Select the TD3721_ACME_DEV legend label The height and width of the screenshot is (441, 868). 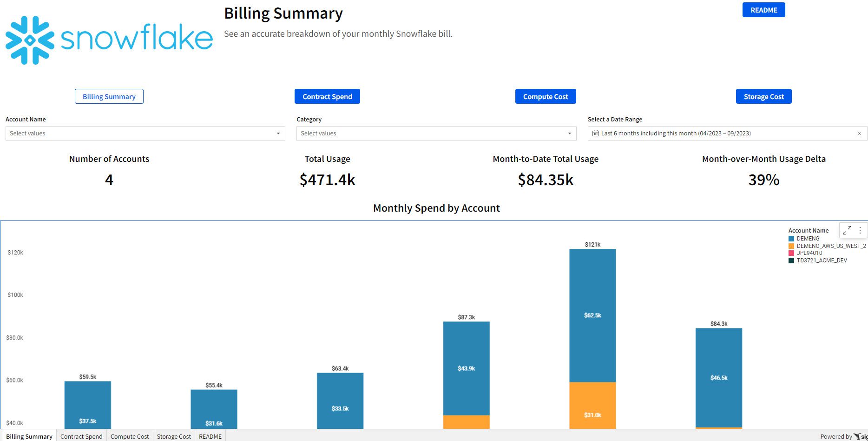(x=822, y=261)
